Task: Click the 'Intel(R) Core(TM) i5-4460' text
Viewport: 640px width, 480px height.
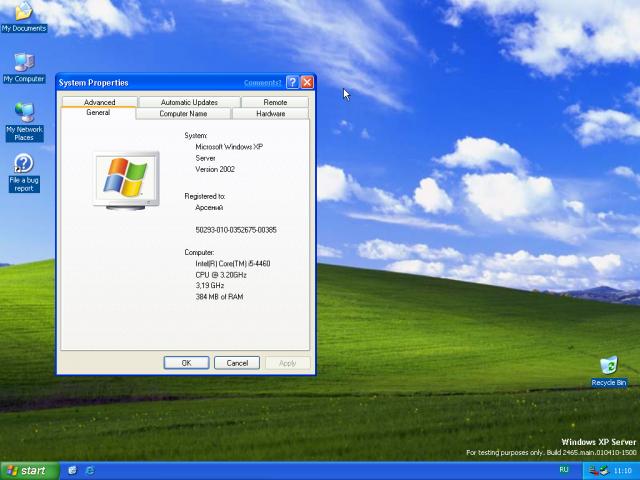Action: point(233,264)
